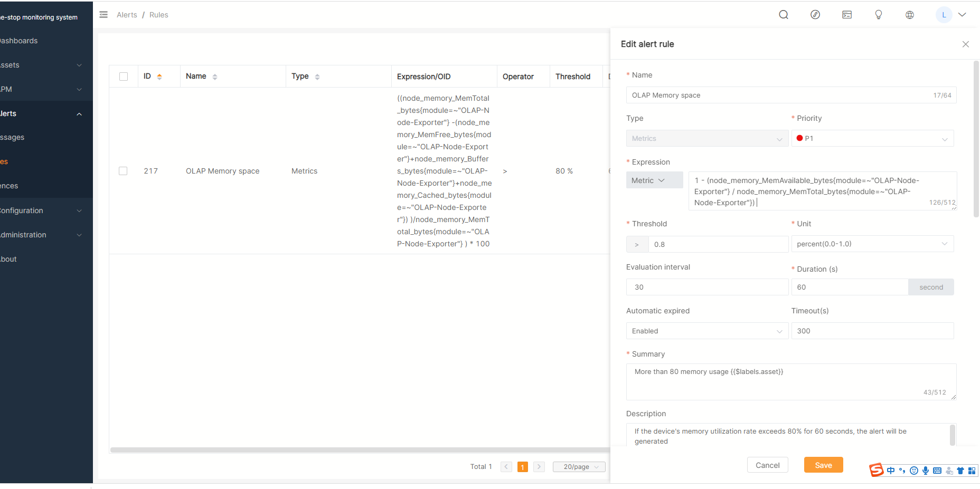The image size is (980, 489).
Task: Click the Alerts breadcrumb link
Action: click(127, 15)
